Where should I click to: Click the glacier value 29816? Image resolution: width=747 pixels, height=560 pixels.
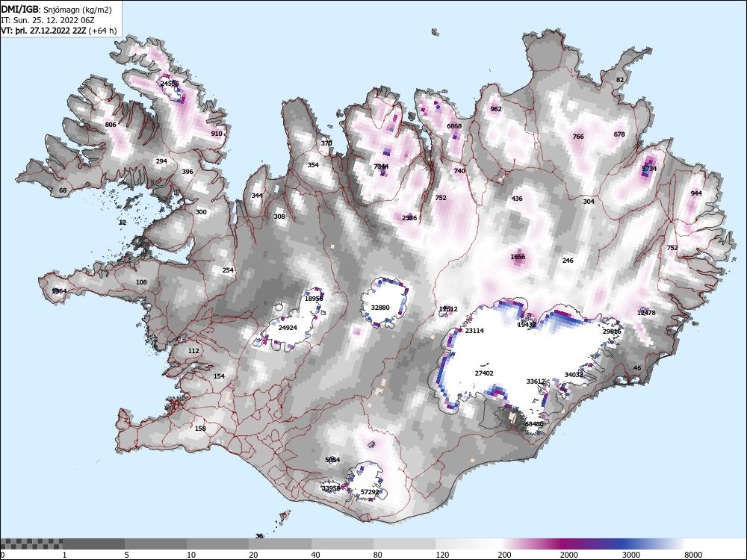(612, 332)
